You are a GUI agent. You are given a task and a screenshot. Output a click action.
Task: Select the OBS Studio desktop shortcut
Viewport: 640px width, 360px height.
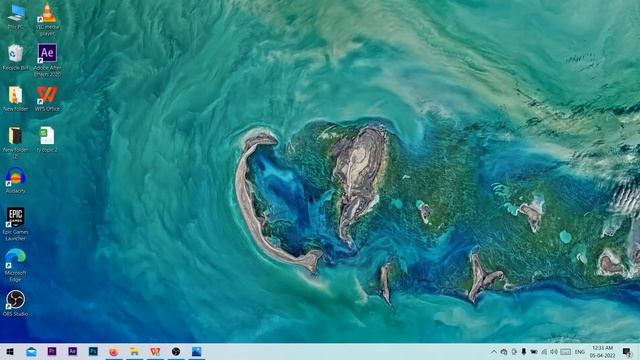[16, 303]
